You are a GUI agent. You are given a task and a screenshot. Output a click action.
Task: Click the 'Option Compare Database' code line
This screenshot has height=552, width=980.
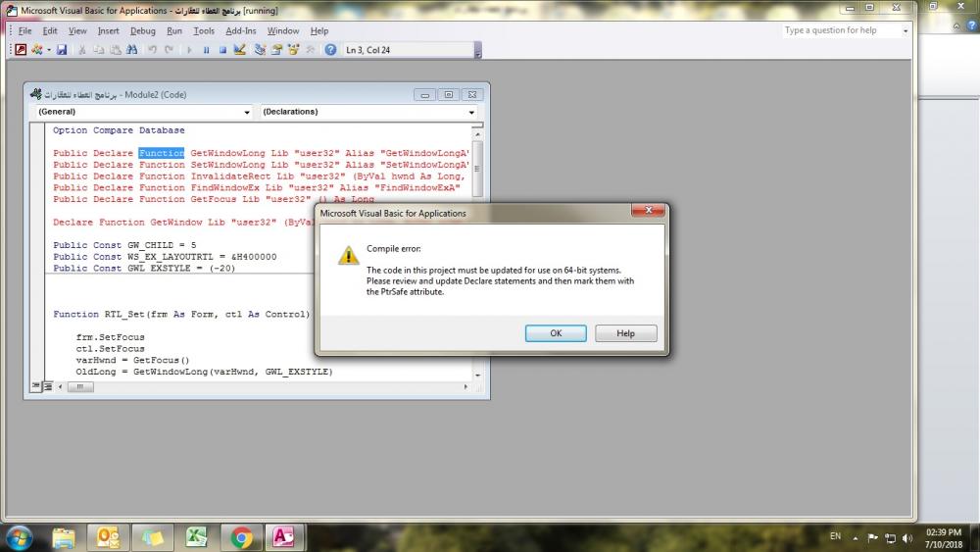(x=119, y=130)
